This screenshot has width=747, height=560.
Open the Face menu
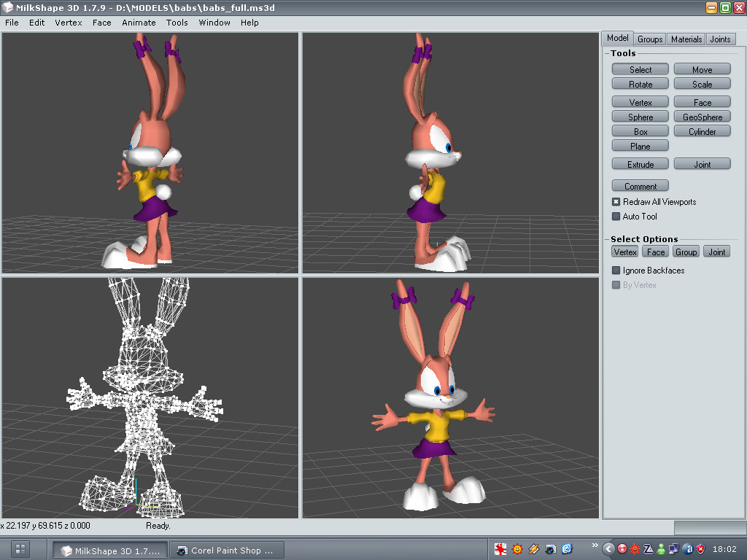(x=101, y=23)
